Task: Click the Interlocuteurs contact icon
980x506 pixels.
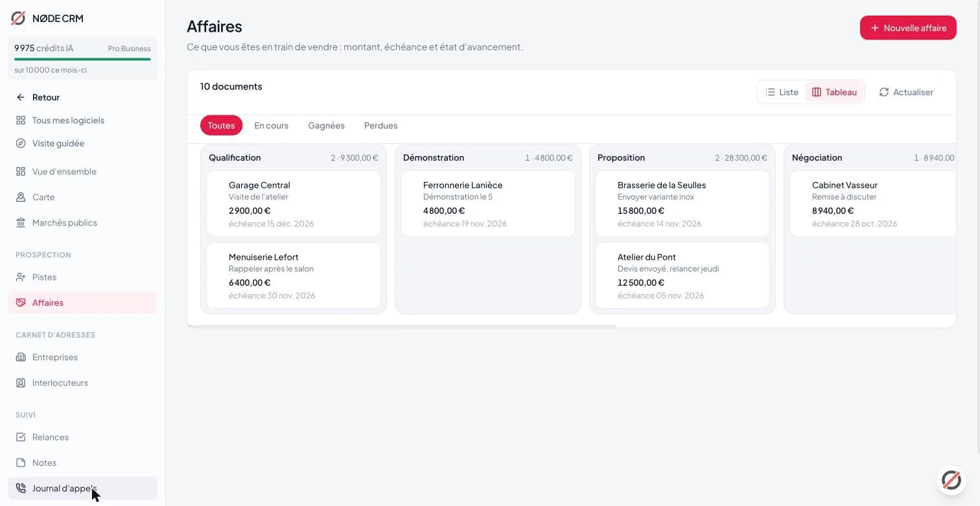Action: coord(21,383)
